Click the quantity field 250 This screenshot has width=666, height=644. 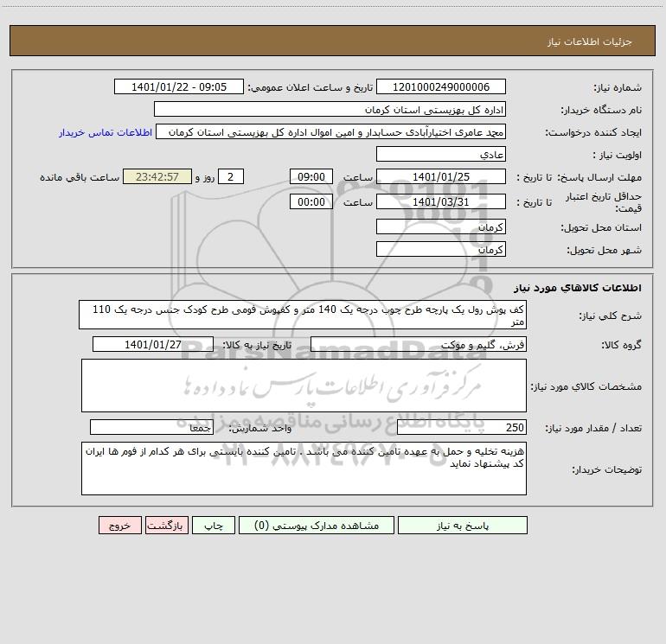pos(462,428)
